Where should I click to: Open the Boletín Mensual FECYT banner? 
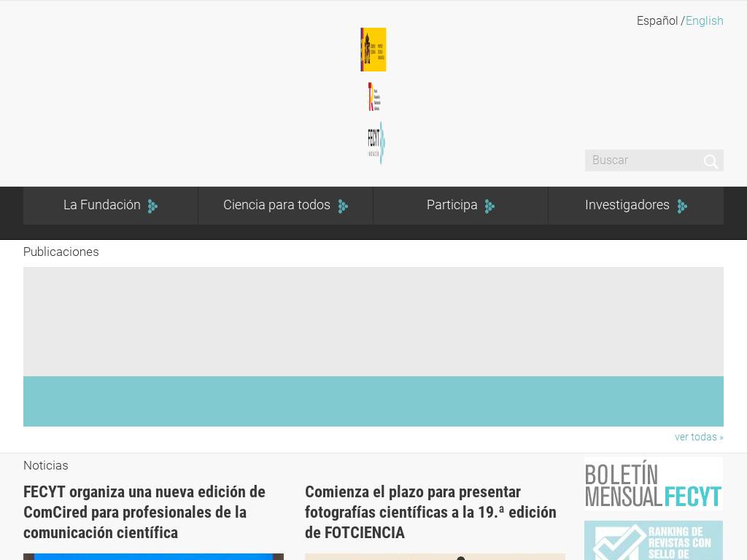pyautogui.click(x=653, y=484)
